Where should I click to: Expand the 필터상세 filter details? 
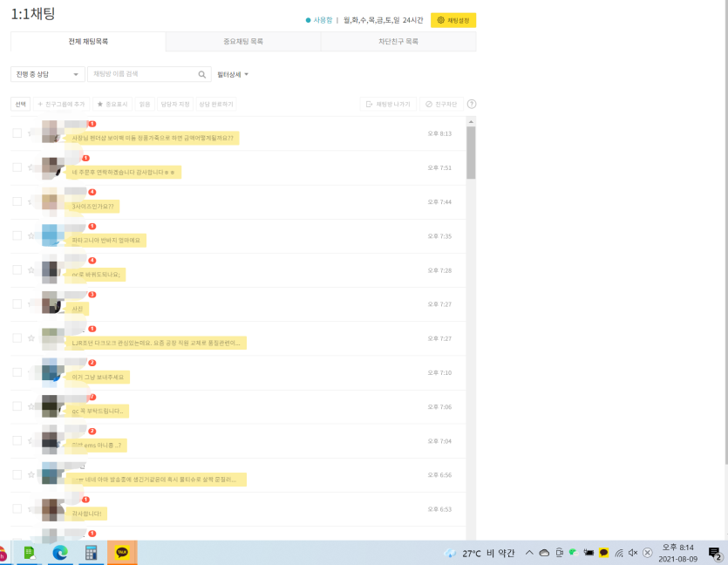(x=233, y=74)
